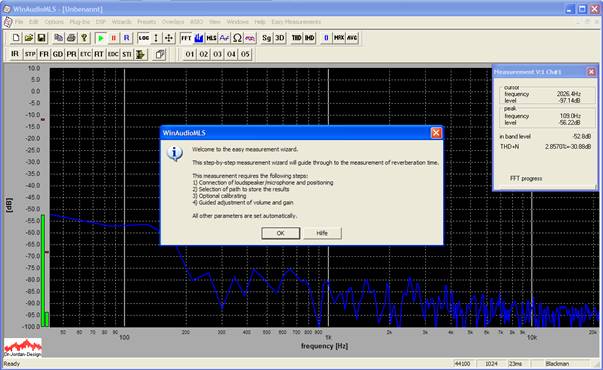
Task: Select the FFT analyzer mode
Action: pyautogui.click(x=186, y=38)
